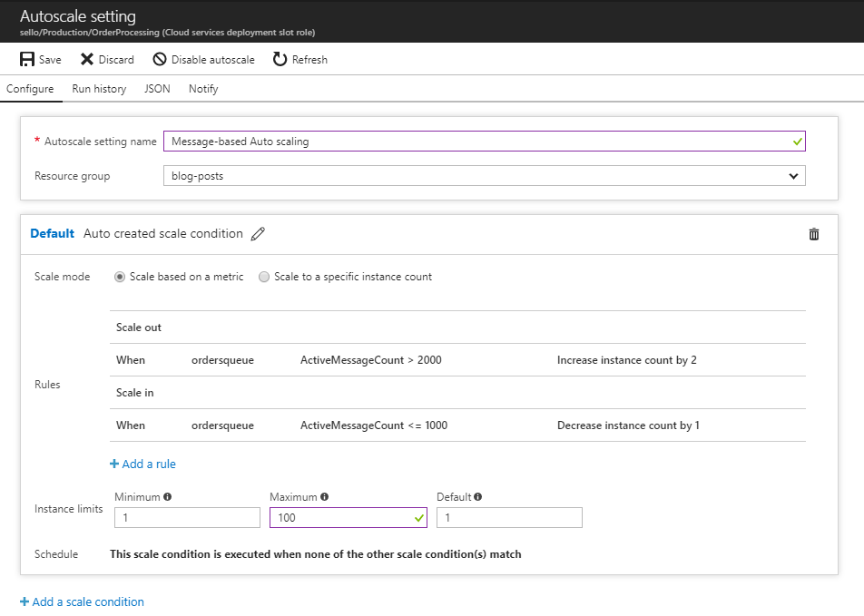
Task: Open the Run history tab
Action: [x=99, y=89]
